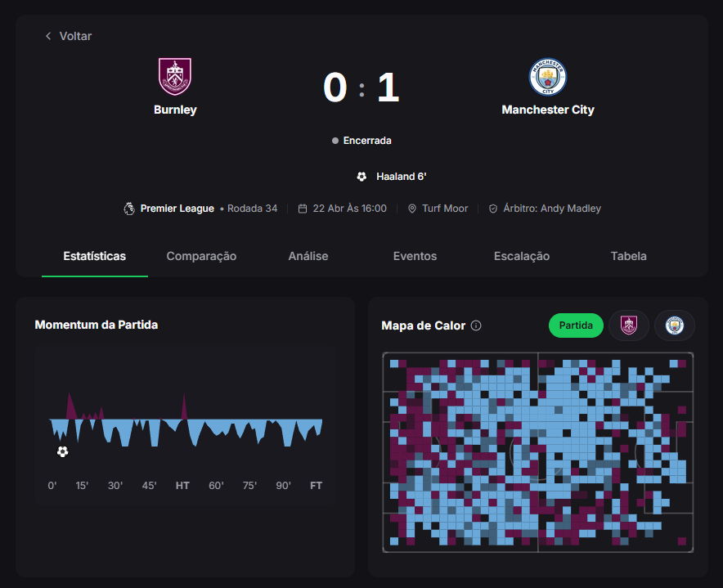Image resolution: width=723 pixels, height=588 pixels.
Task: Click the Manchester City team name
Action: click(548, 110)
